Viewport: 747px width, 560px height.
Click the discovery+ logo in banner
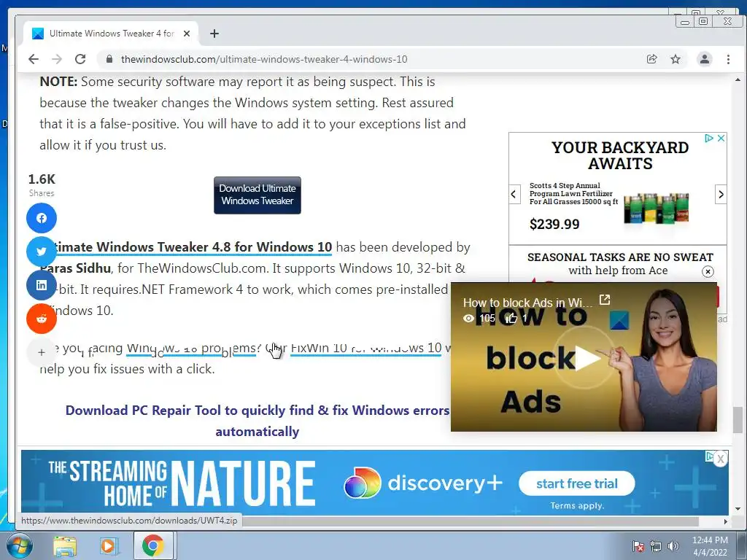tap(423, 483)
